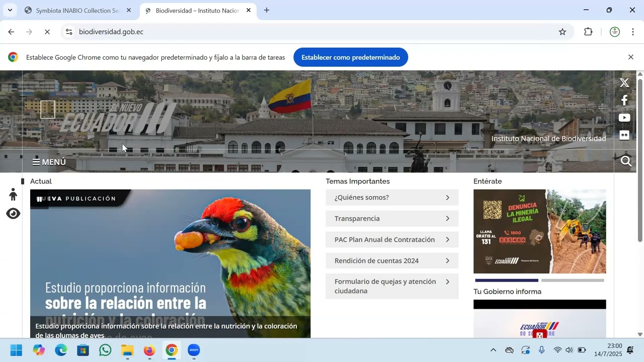Open the MENÚ hamburger navigation
This screenshot has width=644, height=362.
coord(49,162)
